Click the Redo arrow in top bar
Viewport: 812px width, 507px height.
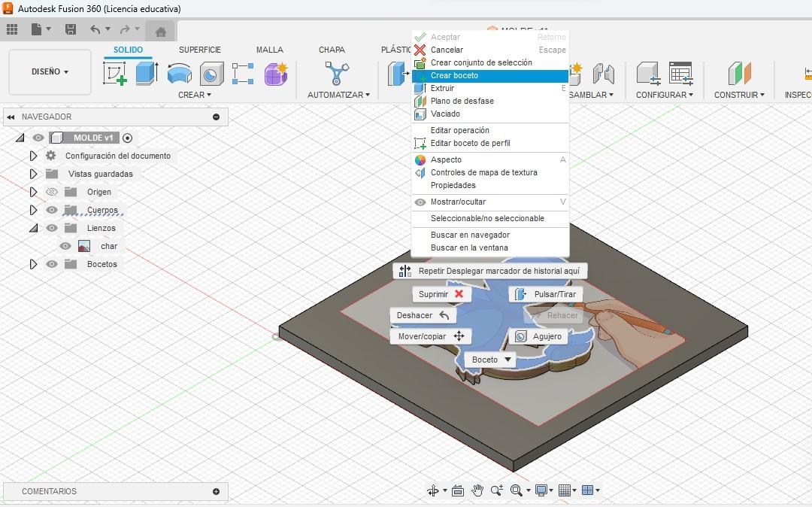(125, 29)
